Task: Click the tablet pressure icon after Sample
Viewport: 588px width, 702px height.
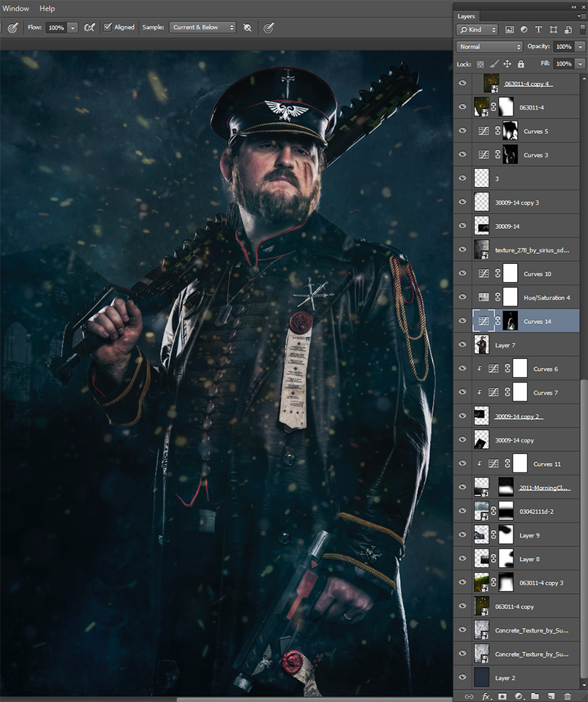Action: 268,28
